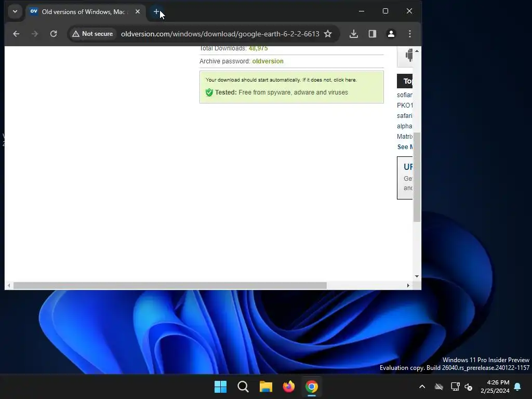Click the oldversion archive password text
532x399 pixels.
tap(268, 61)
